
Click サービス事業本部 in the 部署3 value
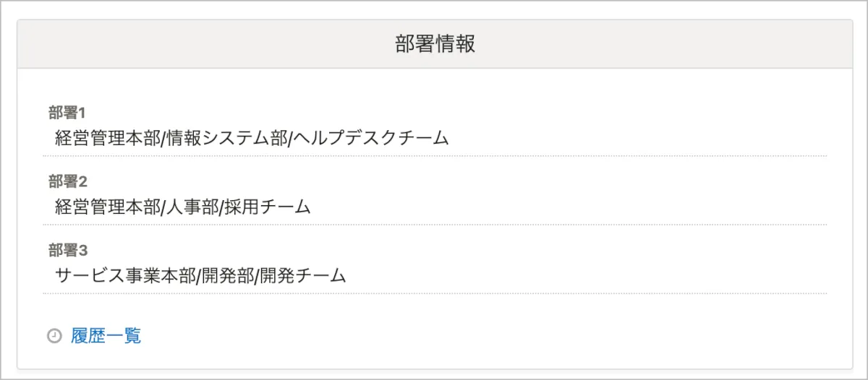(x=125, y=276)
